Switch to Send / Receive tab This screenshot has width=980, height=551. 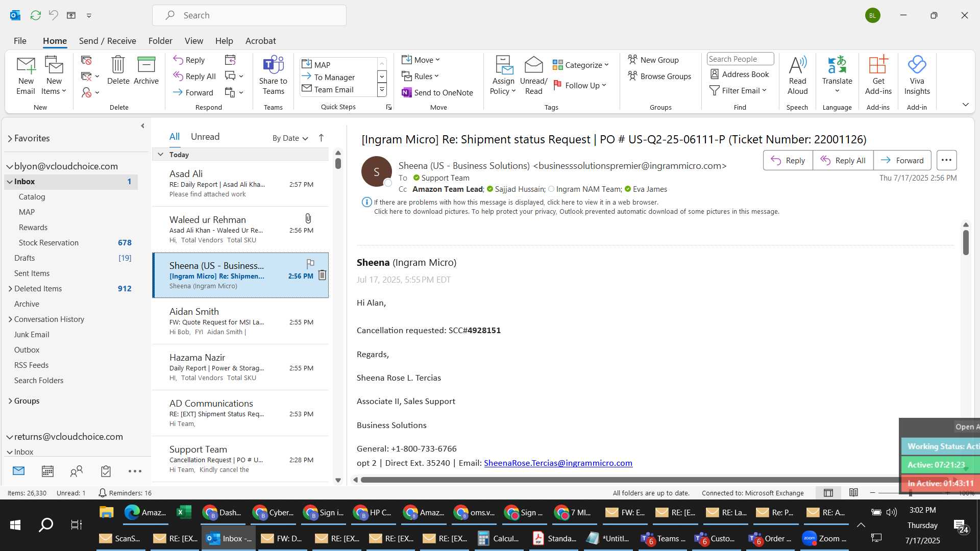(x=107, y=41)
